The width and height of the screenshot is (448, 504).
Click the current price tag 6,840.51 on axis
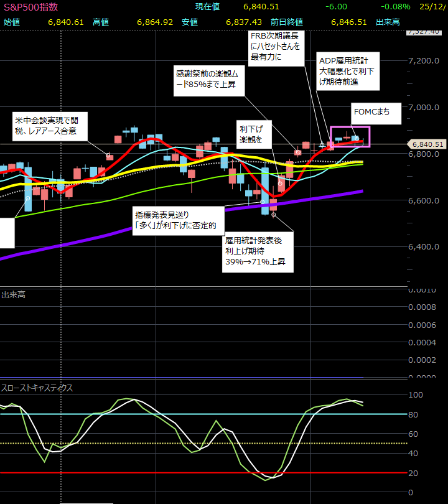(x=426, y=144)
